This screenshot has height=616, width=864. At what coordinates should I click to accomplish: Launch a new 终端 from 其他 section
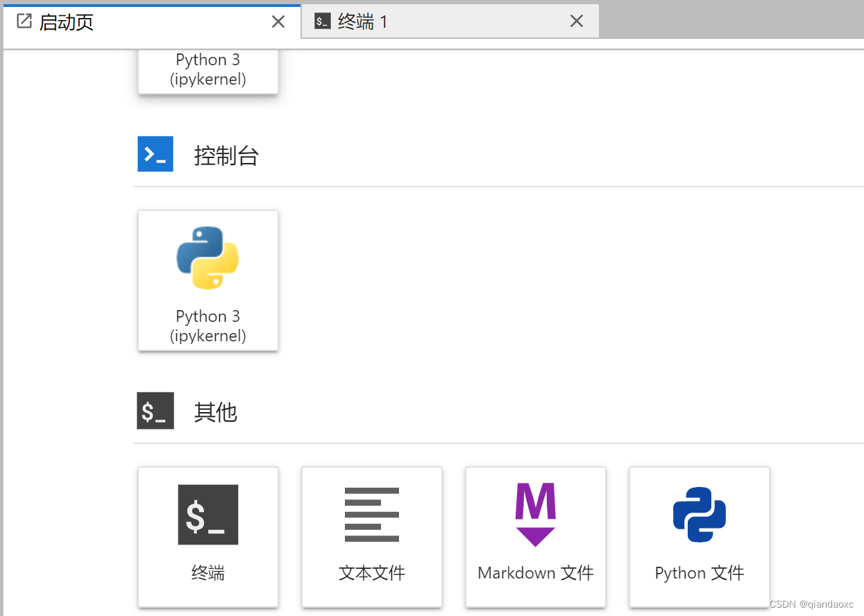click(208, 537)
